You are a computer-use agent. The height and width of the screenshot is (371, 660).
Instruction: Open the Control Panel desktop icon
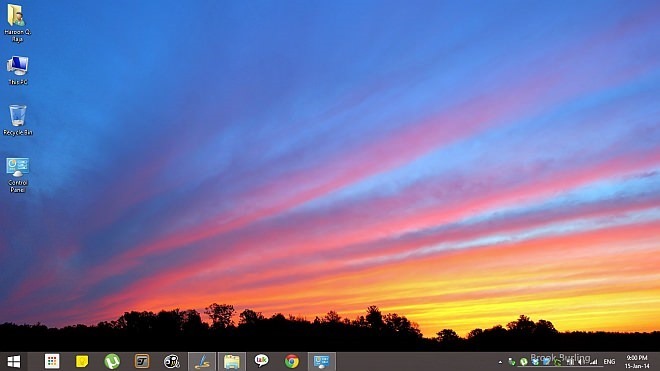17,175
